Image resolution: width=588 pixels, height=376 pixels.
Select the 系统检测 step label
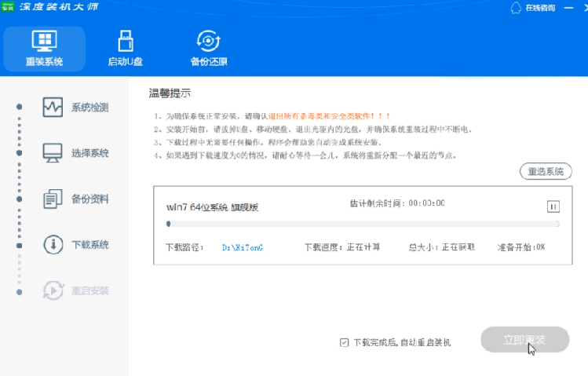click(89, 108)
